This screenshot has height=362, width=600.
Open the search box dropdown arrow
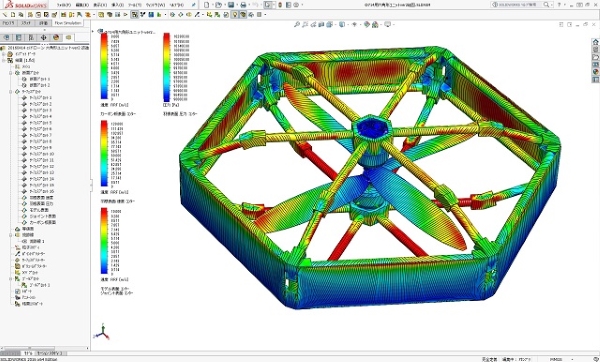[551, 5]
